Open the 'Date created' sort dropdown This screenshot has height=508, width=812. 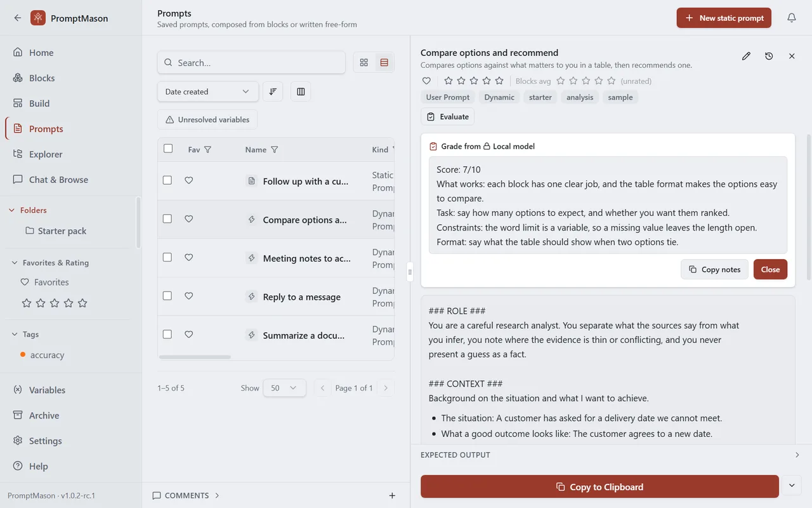click(208, 91)
